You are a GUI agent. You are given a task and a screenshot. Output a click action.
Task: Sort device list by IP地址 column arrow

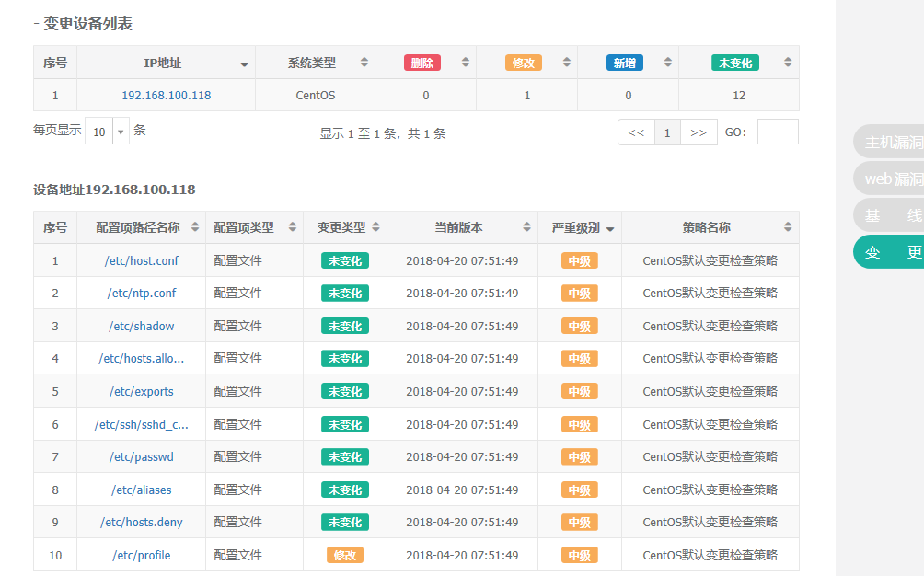pyautogui.click(x=244, y=64)
